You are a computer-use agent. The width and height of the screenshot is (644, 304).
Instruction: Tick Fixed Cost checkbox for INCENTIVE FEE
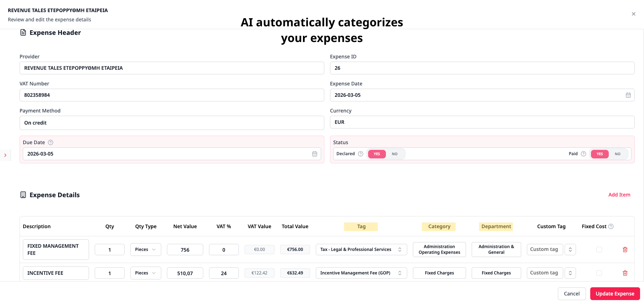coord(599,273)
